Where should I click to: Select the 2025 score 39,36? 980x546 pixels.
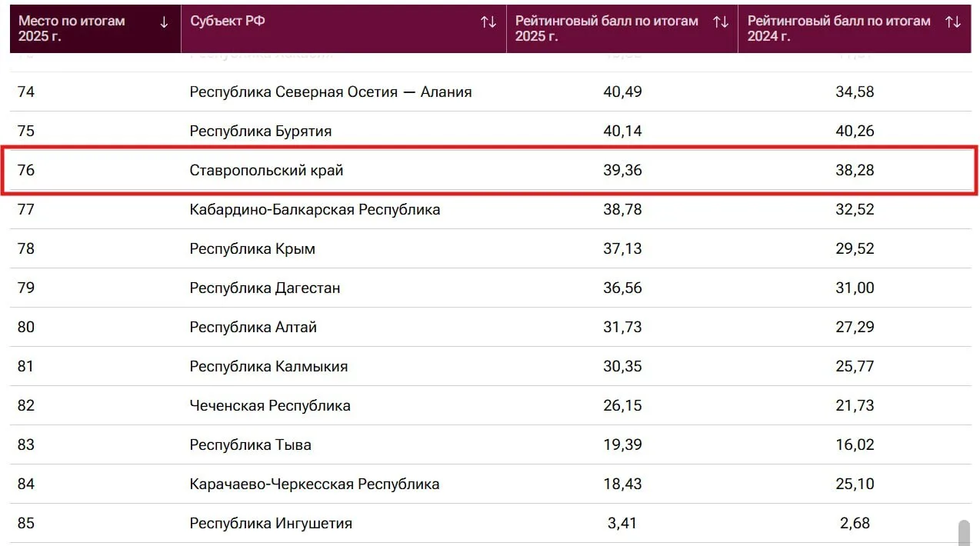tap(622, 170)
